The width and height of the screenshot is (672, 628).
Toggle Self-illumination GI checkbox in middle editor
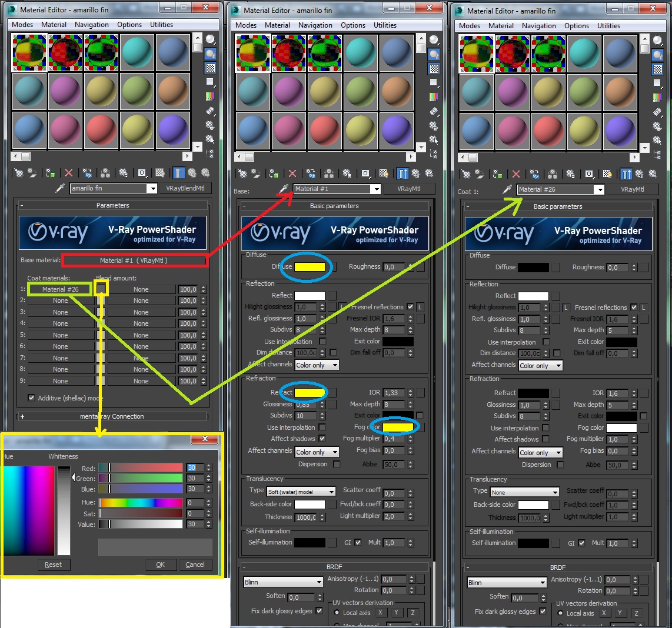[358, 542]
